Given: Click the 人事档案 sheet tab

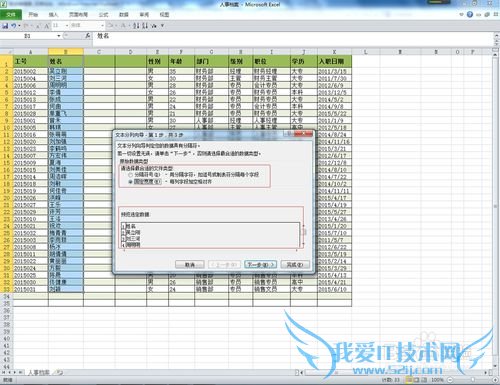Looking at the screenshot, I should (x=39, y=372).
